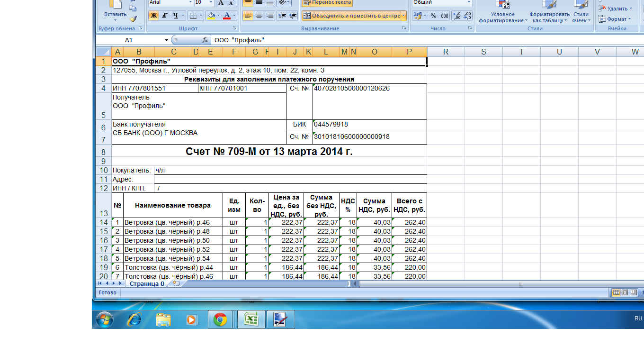Increase font size with large A
This screenshot has width=644, height=364.
tap(221, 3)
